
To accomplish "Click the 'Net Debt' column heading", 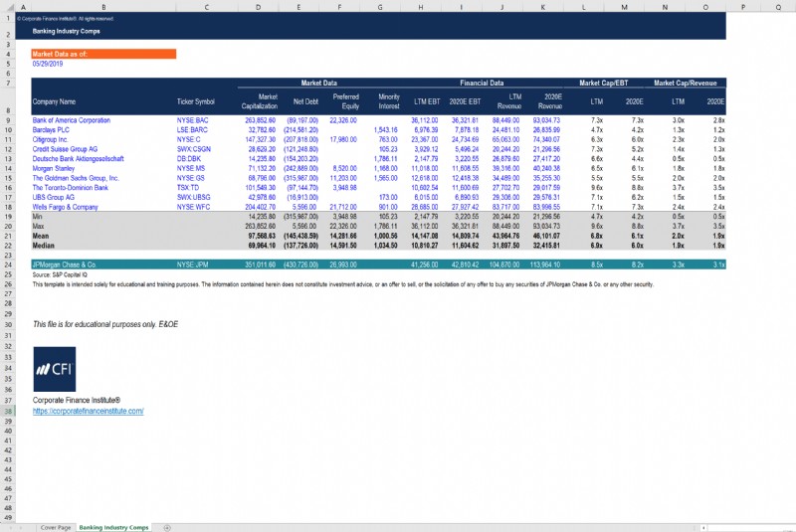I will pyautogui.click(x=305, y=101).
